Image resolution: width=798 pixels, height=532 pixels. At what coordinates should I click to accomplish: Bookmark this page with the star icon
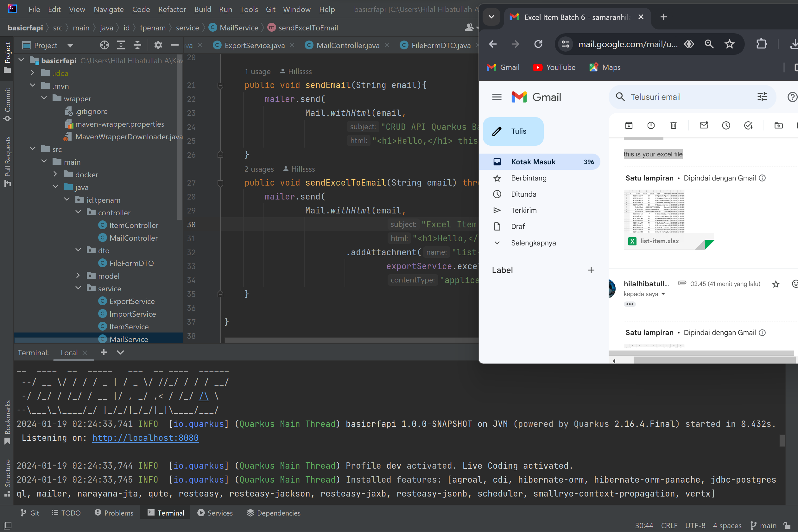click(x=730, y=44)
